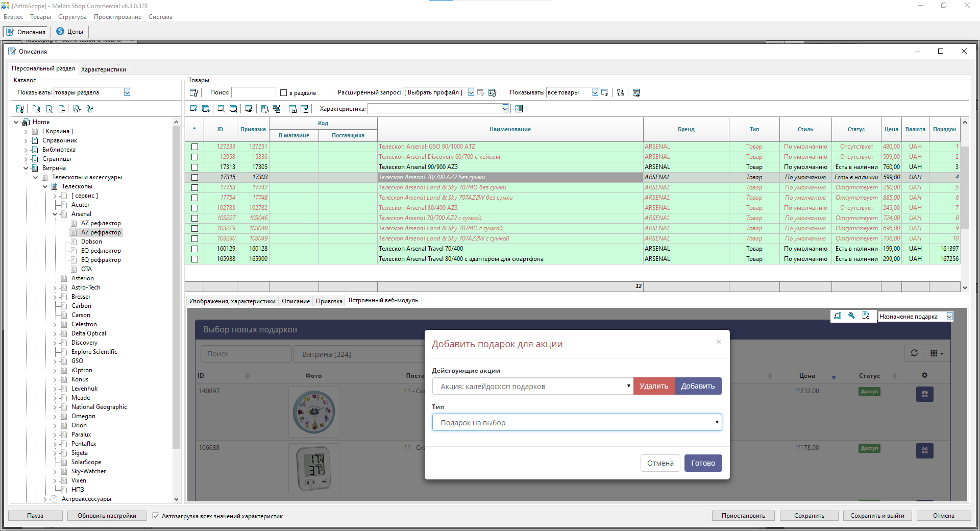
Task: Click the load catalog icon in the Каталог toolbar
Action: coord(20,109)
